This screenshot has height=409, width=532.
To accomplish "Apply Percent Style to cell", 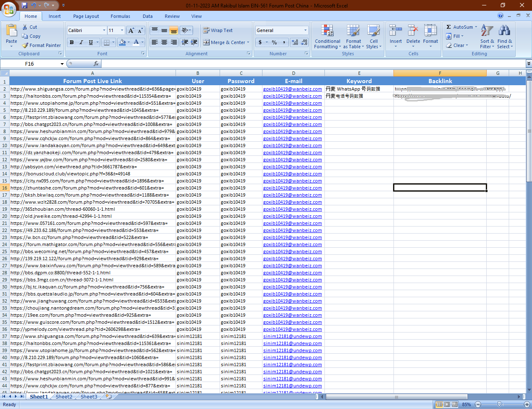I will (x=274, y=42).
